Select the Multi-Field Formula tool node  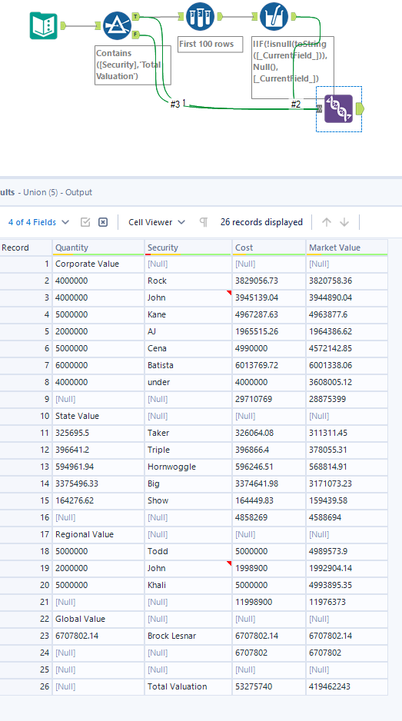(274, 17)
